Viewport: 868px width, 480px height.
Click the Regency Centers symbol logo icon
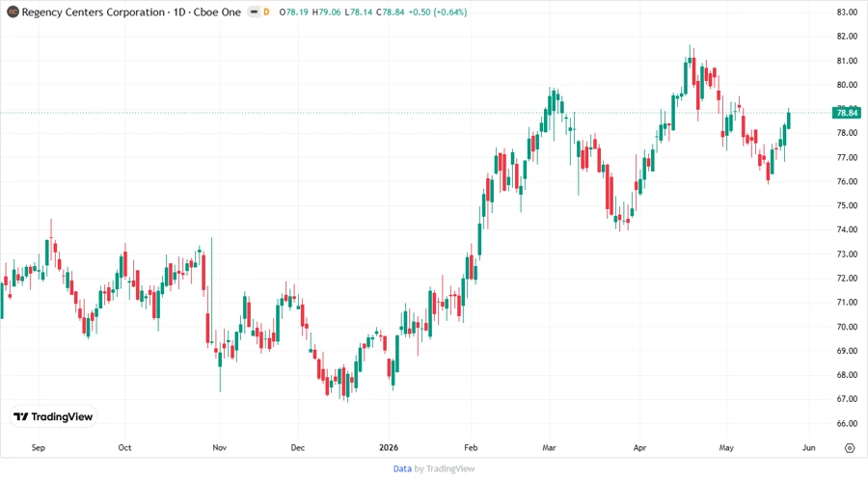13,12
